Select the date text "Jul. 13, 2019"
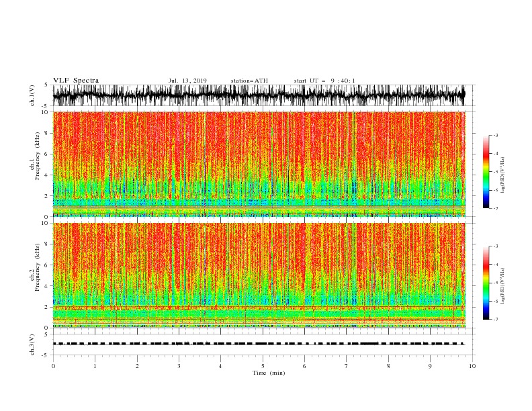This screenshot has height=411, width=532. [x=187, y=81]
